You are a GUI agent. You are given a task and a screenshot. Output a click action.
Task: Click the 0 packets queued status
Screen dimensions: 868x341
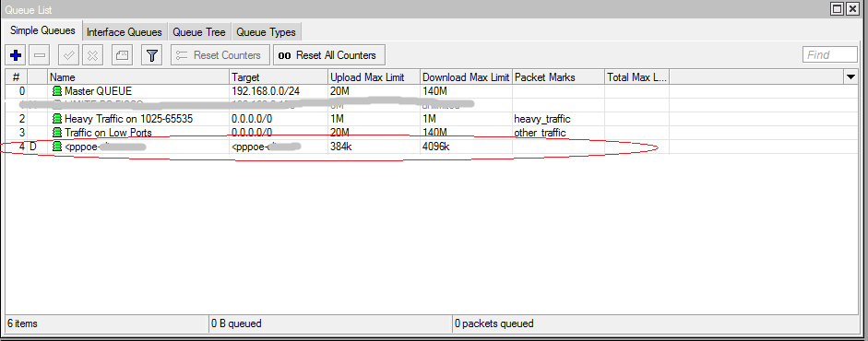(494, 323)
